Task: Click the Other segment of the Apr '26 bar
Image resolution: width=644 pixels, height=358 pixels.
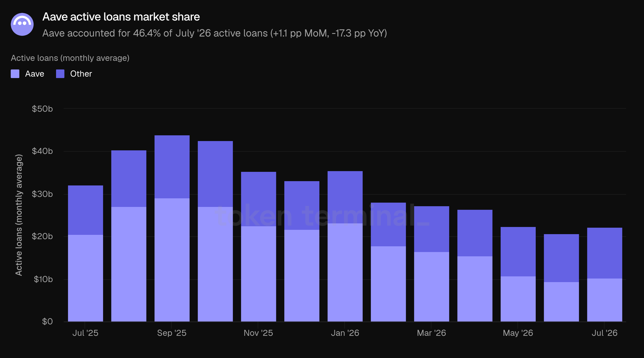Action: pyautogui.click(x=475, y=233)
